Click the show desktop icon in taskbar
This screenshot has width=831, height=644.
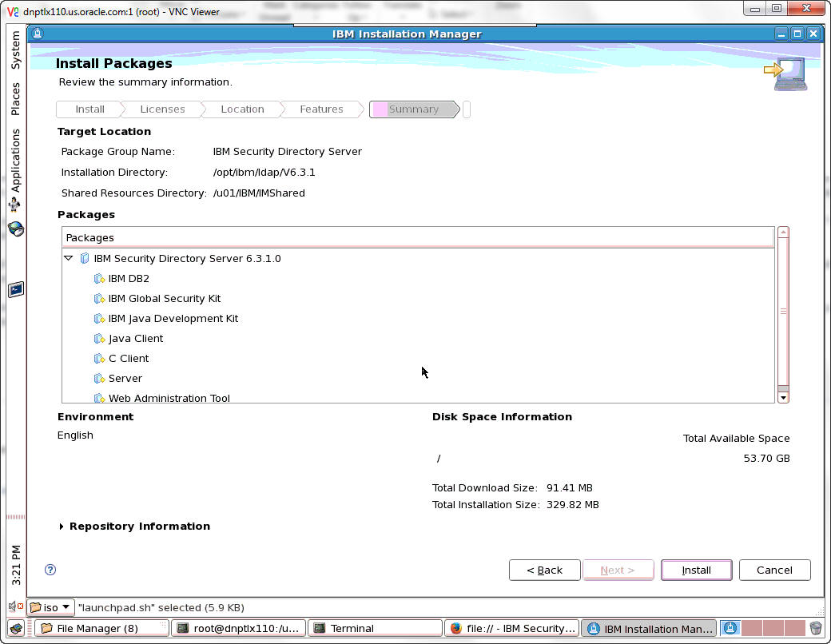[17, 629]
